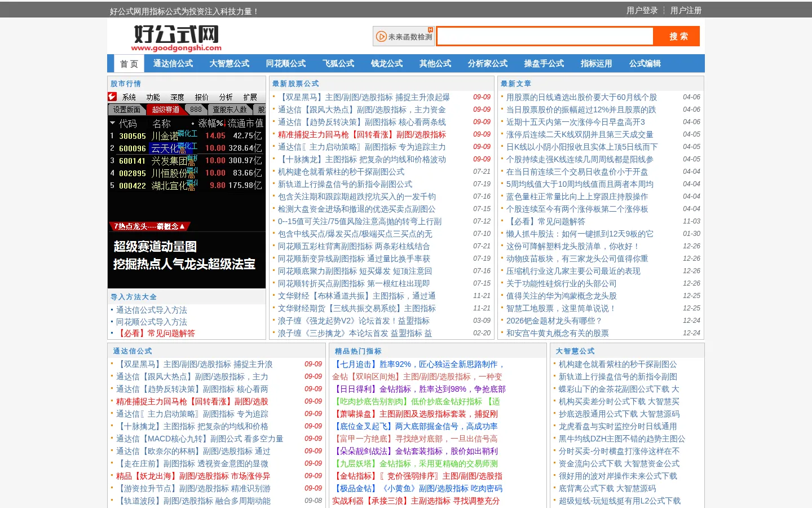The image size is (812, 508).
Task: Open the 未来函数检测 tool button
Action: click(404, 36)
